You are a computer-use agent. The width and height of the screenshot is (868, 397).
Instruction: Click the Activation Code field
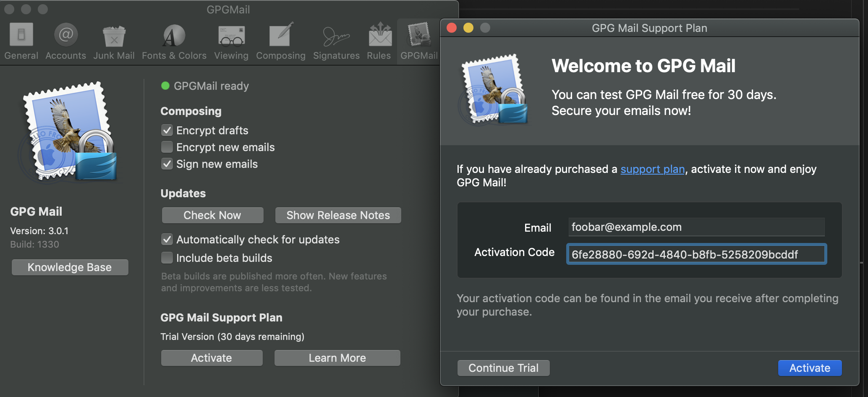(696, 254)
